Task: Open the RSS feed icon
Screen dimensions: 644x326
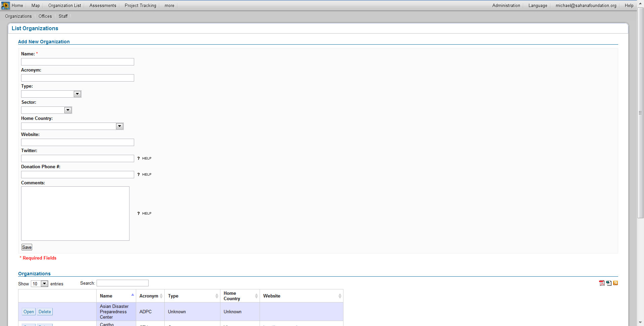Action: 615,283
